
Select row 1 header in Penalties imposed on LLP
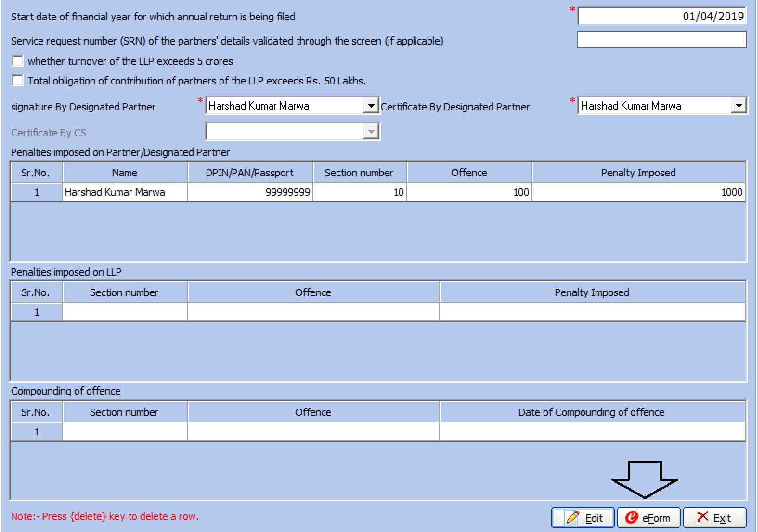(37, 312)
